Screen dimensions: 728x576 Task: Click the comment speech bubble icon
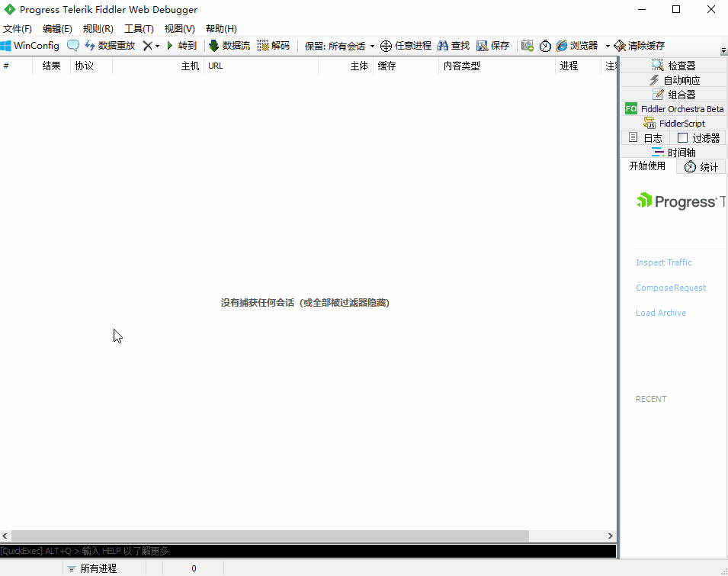(73, 46)
